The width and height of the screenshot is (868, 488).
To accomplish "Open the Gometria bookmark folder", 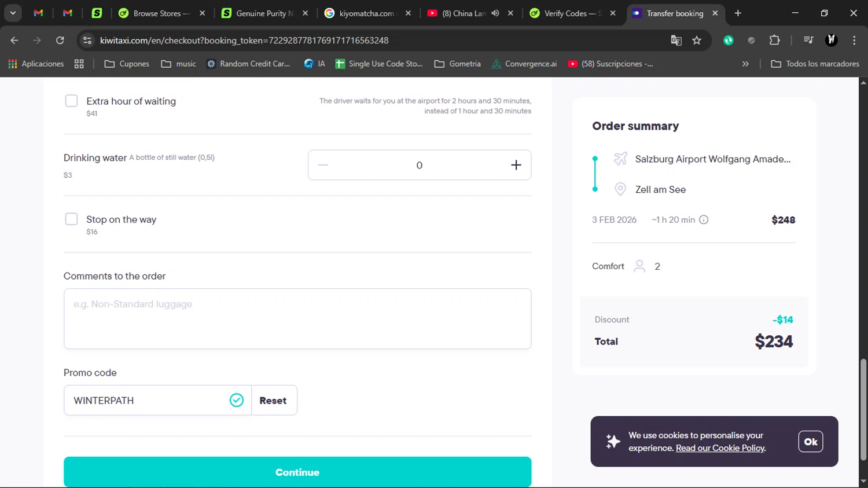I will 457,64.
